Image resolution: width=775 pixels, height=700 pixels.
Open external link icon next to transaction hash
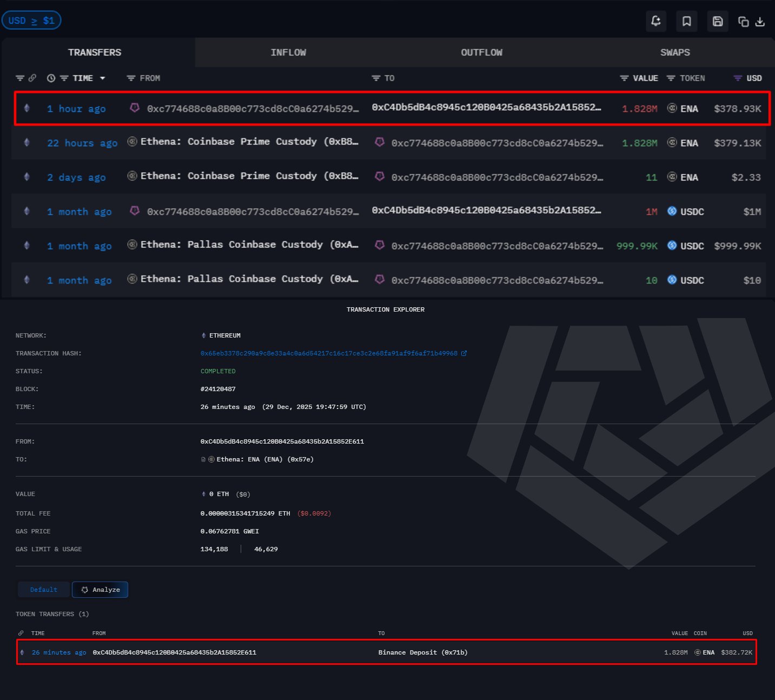pos(464,353)
